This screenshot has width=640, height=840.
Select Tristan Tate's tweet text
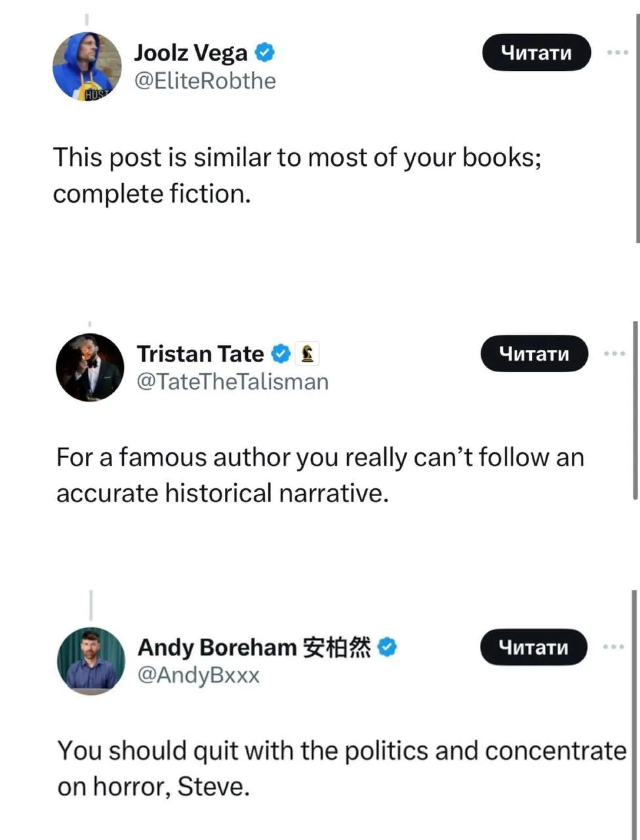(x=321, y=474)
